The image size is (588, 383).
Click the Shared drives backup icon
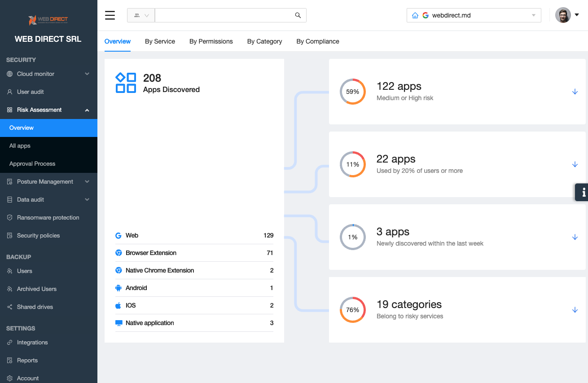10,307
